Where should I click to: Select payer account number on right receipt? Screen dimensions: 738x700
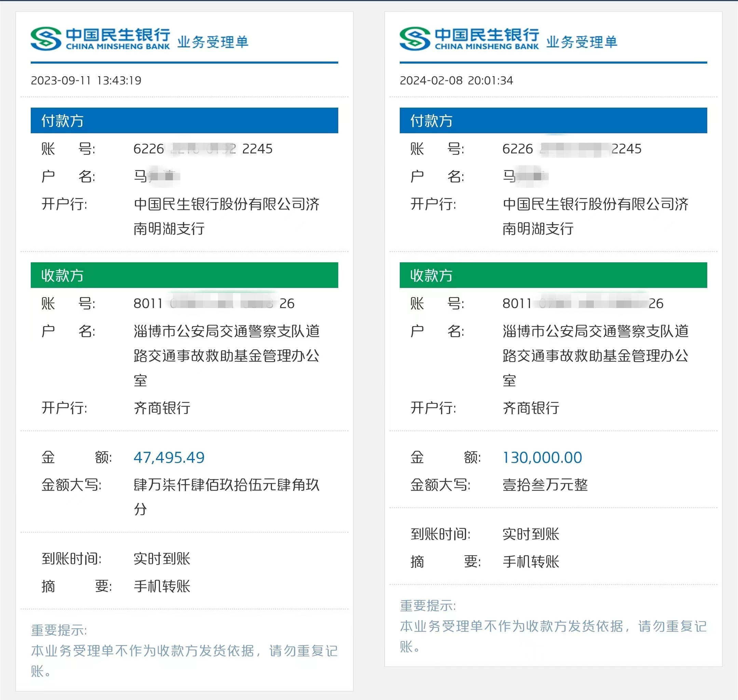(x=572, y=149)
